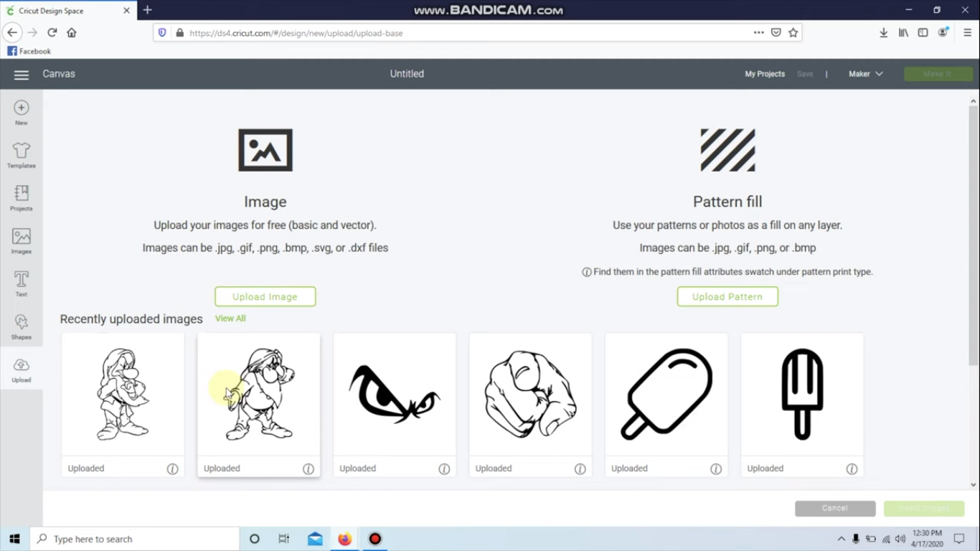The height and width of the screenshot is (551, 980).
Task: Open the View All uploaded images link
Action: point(230,319)
